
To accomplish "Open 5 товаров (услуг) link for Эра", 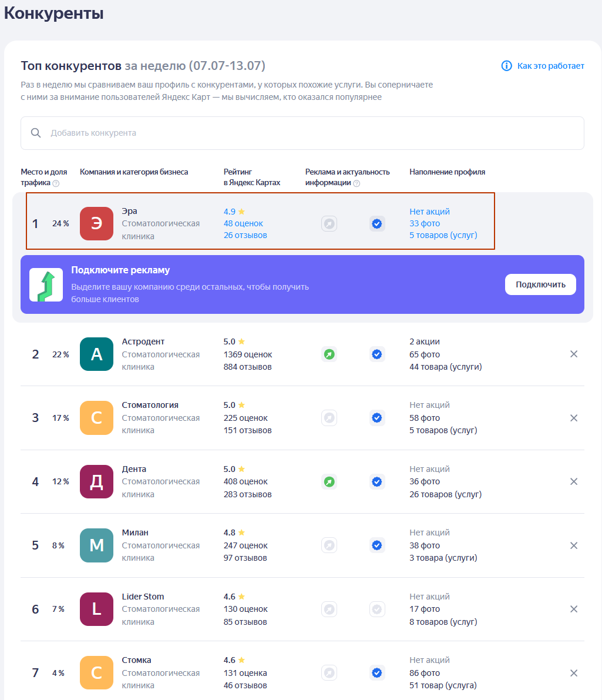I will [x=443, y=235].
